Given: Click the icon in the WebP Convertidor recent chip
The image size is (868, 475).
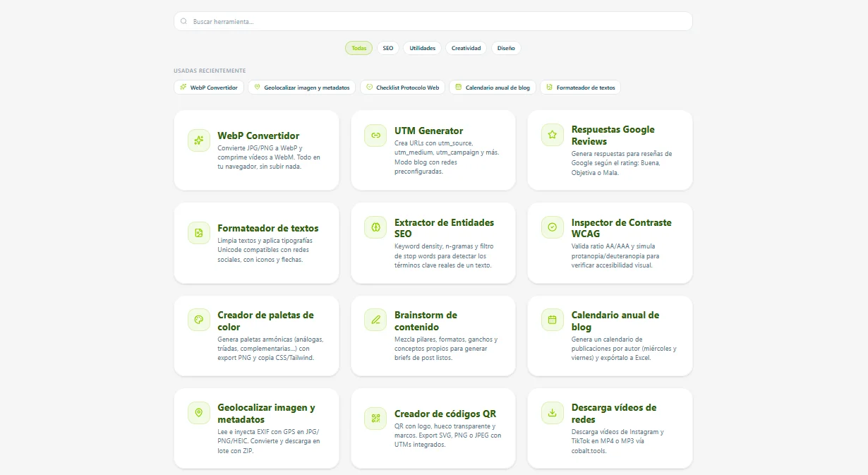Looking at the screenshot, I should click(183, 88).
